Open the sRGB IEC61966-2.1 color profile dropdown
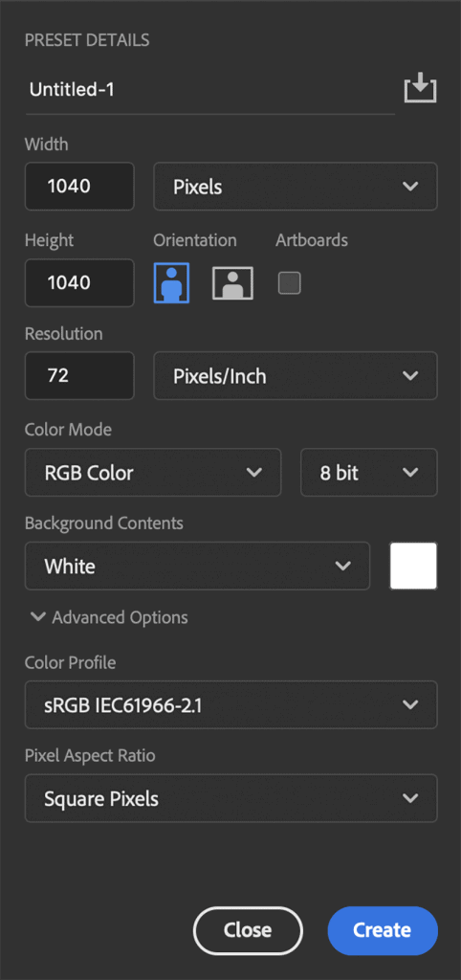461x980 pixels. pos(231,705)
